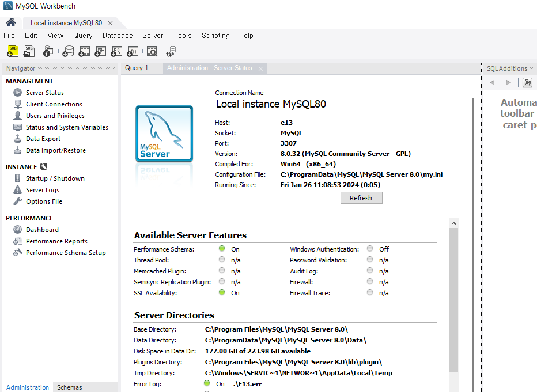Open the Query menu
This screenshot has width=537, height=392.
point(83,35)
